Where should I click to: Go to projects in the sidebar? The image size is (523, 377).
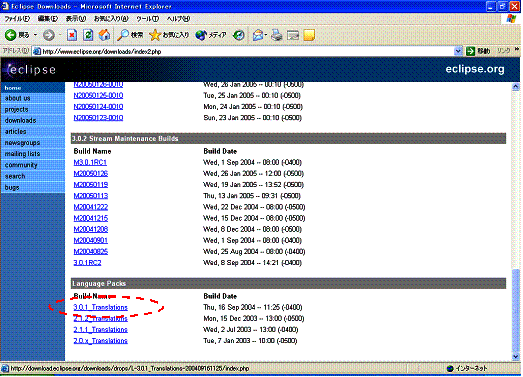(x=33, y=109)
